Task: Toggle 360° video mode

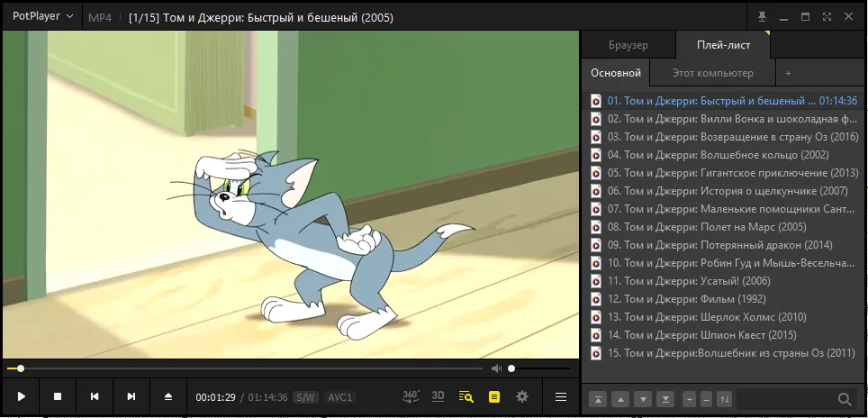Action: click(x=411, y=396)
